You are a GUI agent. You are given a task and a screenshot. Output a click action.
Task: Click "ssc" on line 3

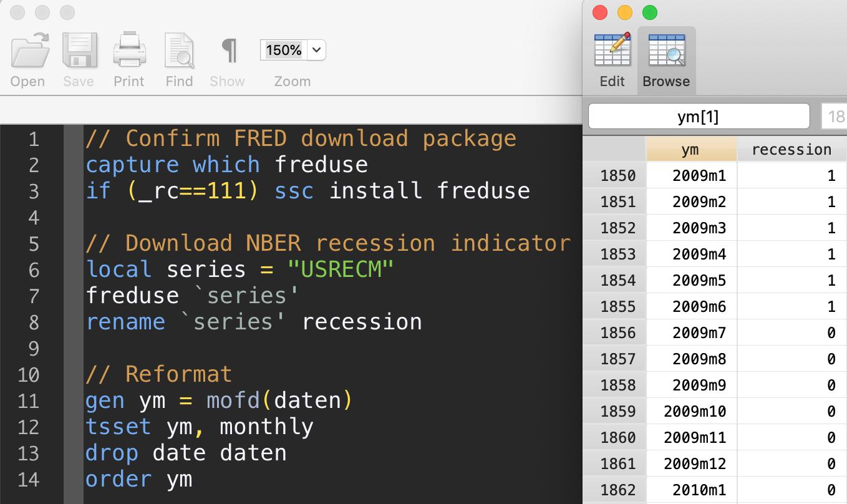(294, 191)
